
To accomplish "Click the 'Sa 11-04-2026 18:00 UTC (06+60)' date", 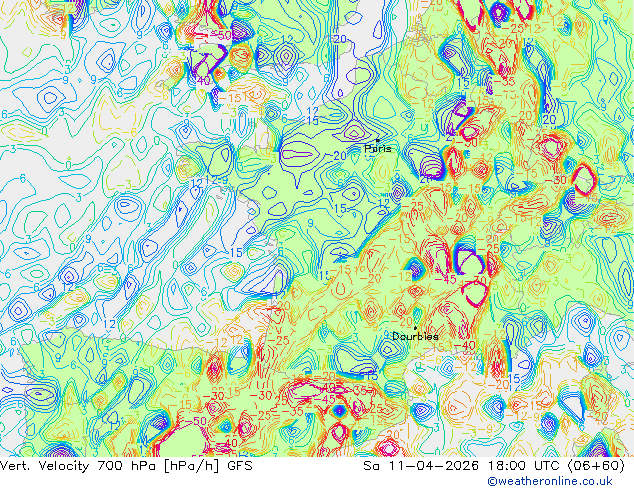I will click(494, 466).
